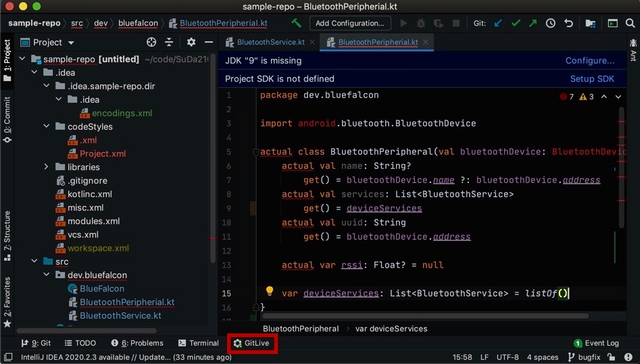Image resolution: width=640 pixels, height=364 pixels.
Task: Click Setup SDK link
Action: point(592,79)
